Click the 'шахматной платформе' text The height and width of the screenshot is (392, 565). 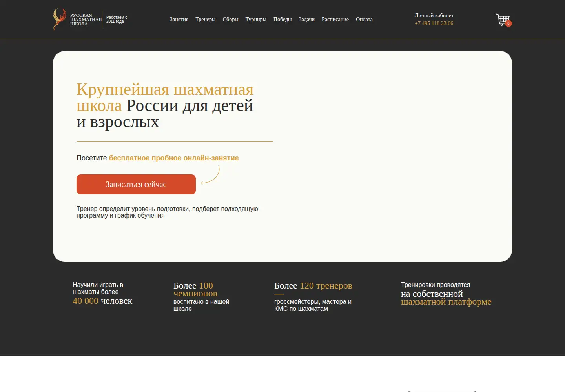click(x=446, y=302)
